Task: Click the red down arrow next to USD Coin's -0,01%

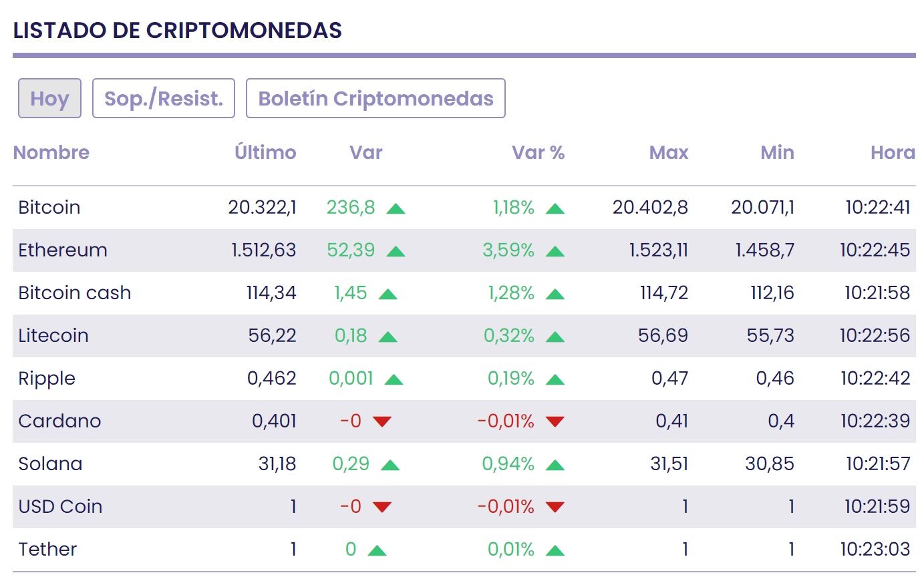Action: [x=555, y=507]
